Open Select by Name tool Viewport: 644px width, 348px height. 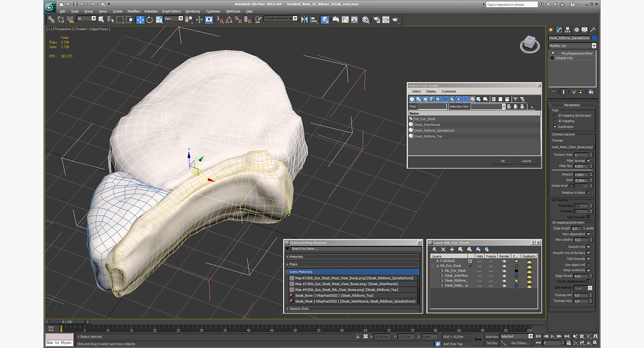pyautogui.click(x=111, y=20)
